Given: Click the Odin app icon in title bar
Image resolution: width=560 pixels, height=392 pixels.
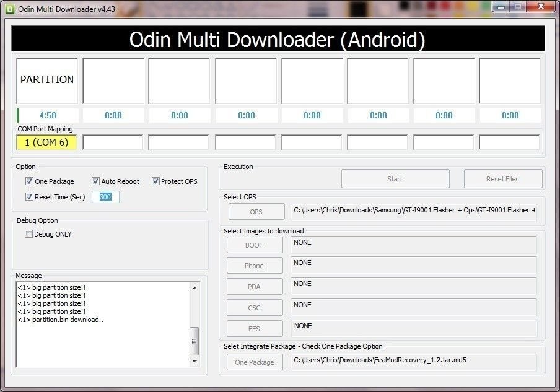Looking at the screenshot, I should (10, 9).
